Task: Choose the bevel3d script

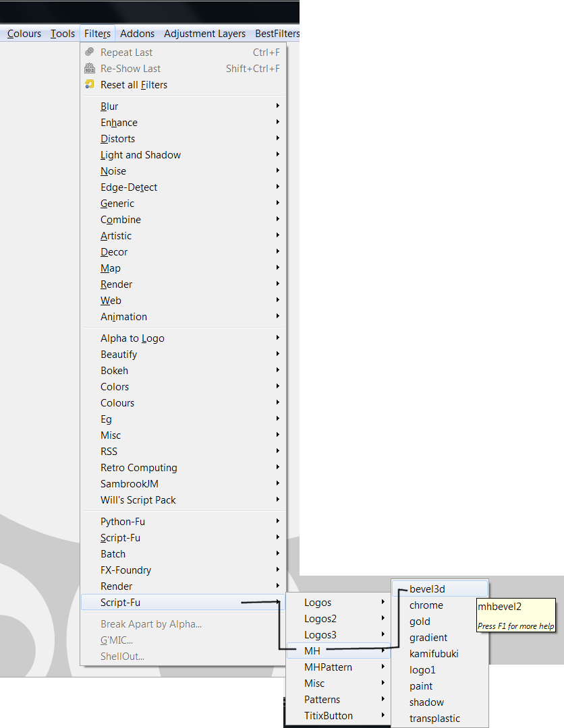Action: tap(440, 588)
